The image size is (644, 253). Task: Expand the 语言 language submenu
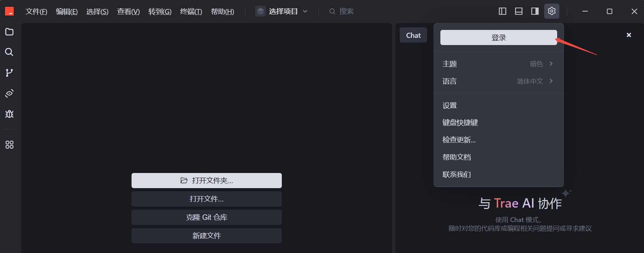click(x=499, y=81)
